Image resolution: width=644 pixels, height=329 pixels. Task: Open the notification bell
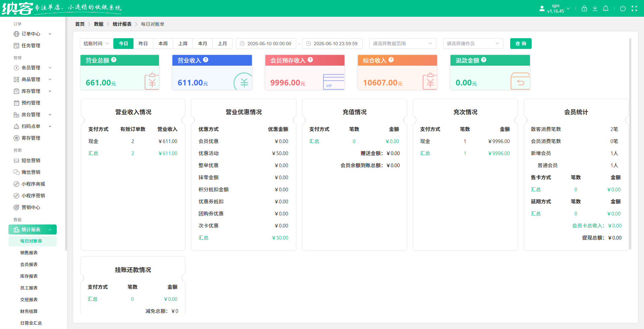606,8
